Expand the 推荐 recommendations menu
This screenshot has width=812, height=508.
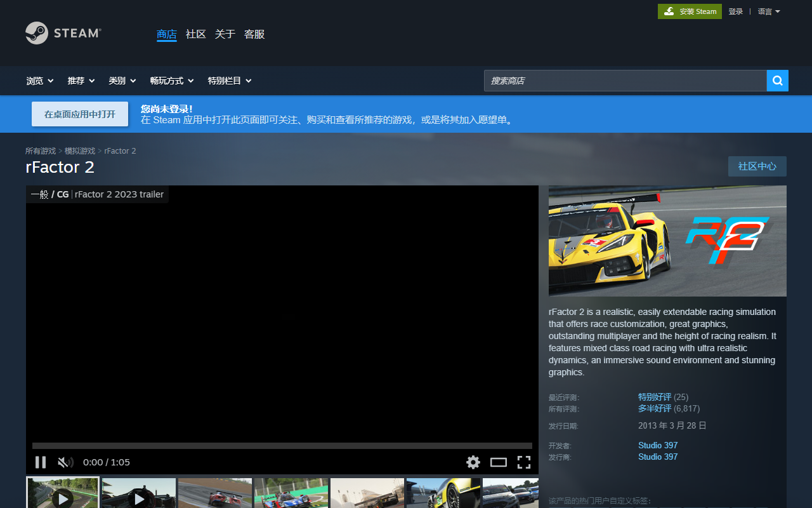81,81
